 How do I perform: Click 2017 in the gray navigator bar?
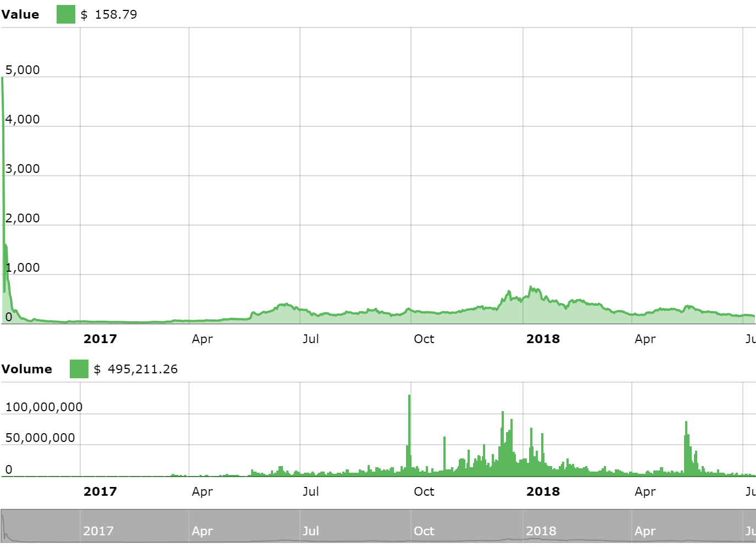click(x=98, y=531)
